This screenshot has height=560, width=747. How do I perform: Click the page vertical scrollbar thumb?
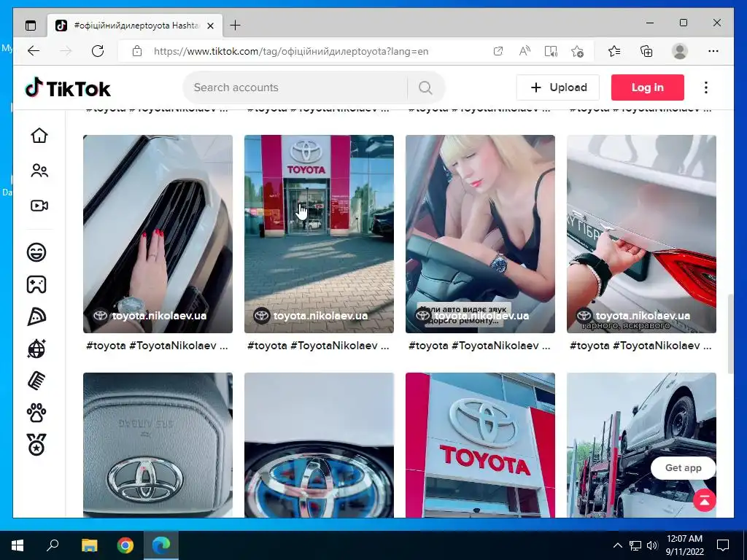click(729, 334)
